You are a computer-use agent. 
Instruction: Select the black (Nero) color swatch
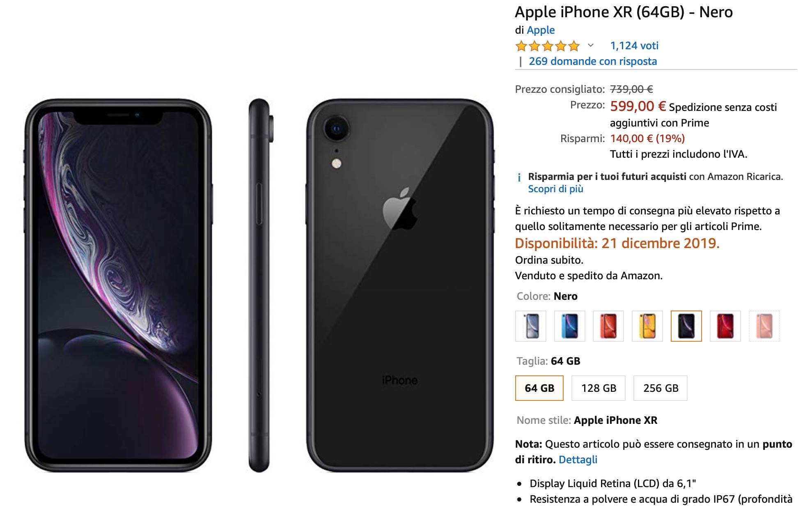(686, 326)
